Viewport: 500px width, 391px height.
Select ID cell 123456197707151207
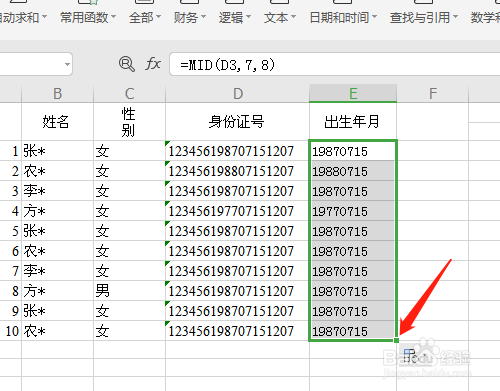(x=237, y=211)
